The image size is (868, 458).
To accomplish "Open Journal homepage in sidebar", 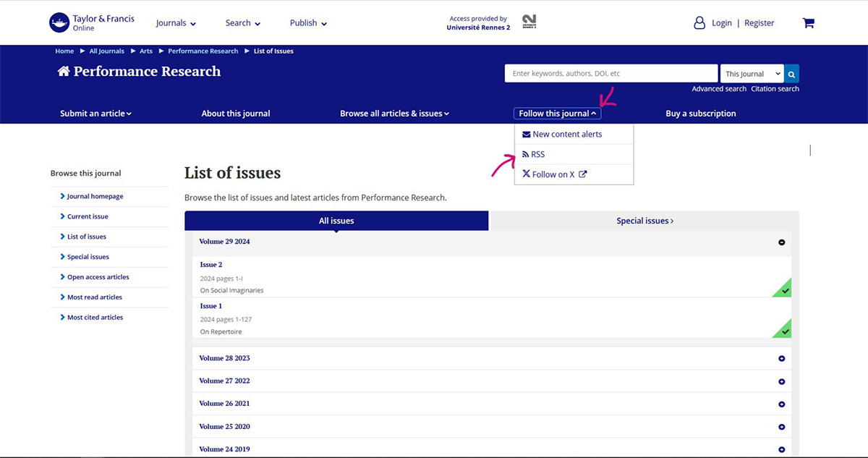I will [x=95, y=196].
